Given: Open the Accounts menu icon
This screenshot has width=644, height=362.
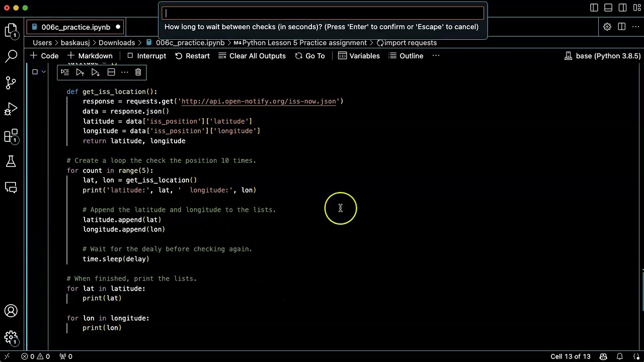Looking at the screenshot, I should [11, 311].
